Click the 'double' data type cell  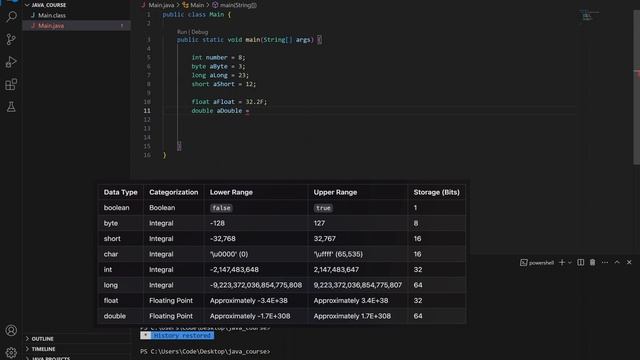[x=115, y=316]
